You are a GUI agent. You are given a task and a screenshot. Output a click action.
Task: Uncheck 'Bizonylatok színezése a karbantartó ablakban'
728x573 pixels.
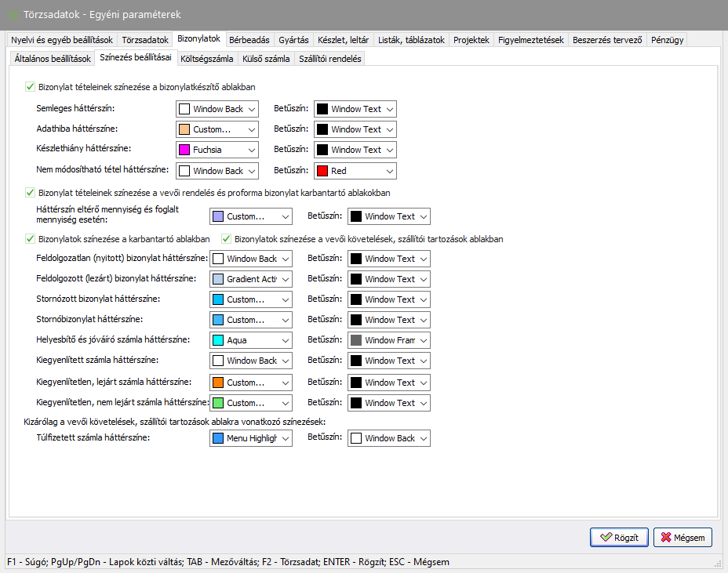31,239
